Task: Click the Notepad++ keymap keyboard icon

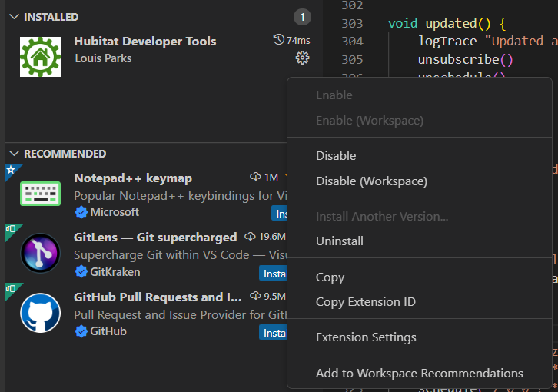Action: tap(40, 194)
